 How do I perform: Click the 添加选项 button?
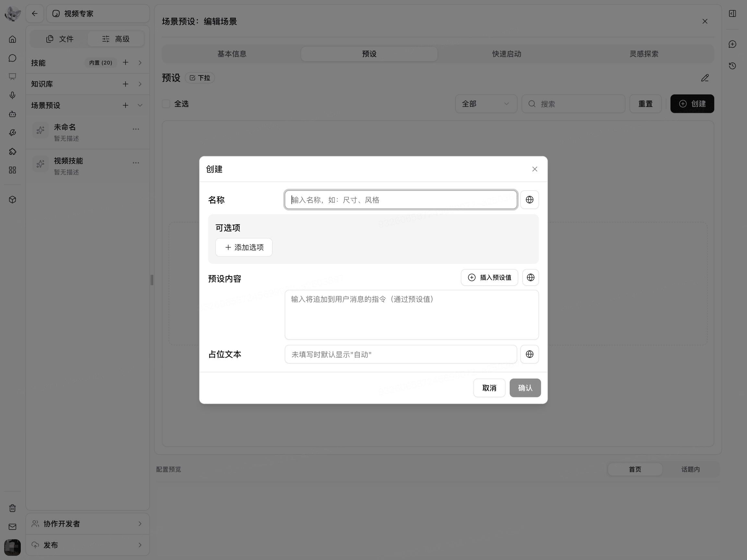(244, 247)
